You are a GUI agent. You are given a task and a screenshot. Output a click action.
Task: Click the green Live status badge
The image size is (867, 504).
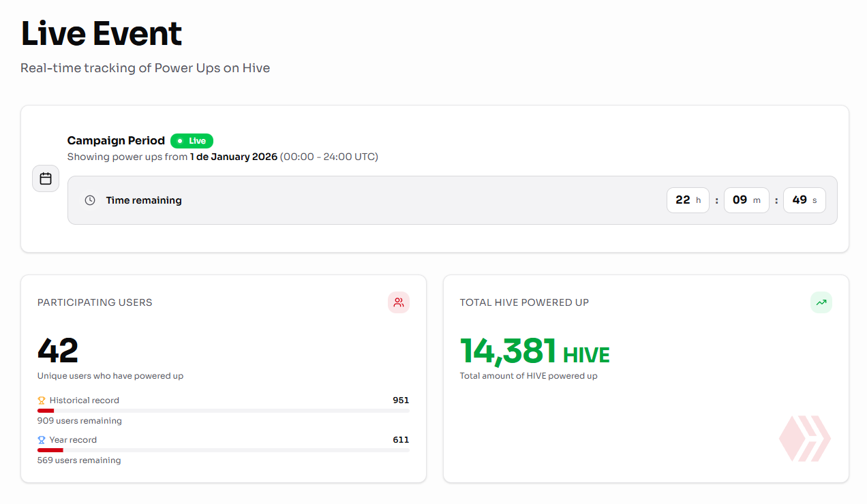(x=192, y=141)
